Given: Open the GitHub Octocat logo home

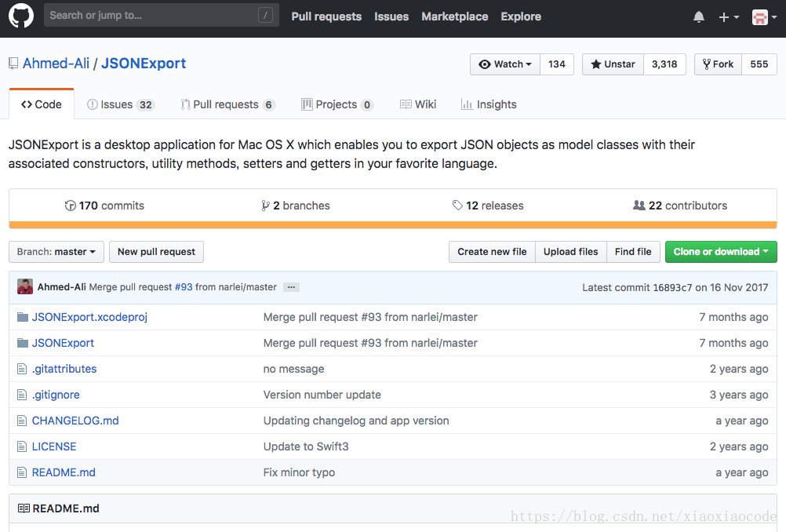Looking at the screenshot, I should tap(21, 16).
